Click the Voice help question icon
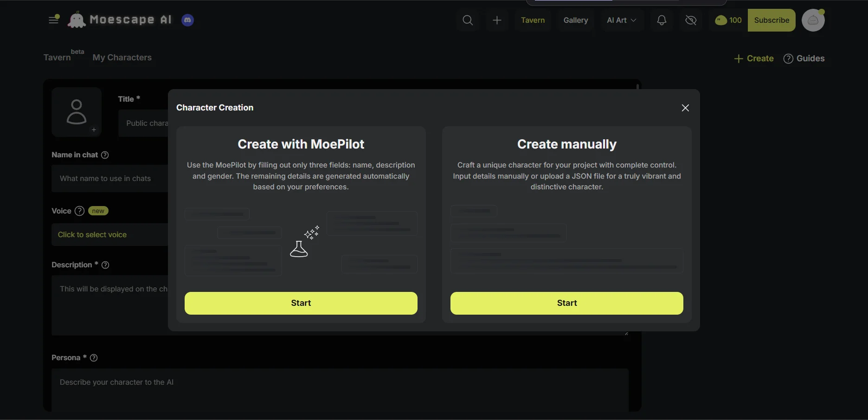Screen dimensions: 868x420 79,211
